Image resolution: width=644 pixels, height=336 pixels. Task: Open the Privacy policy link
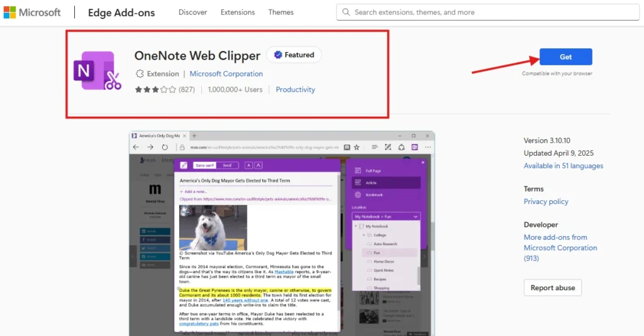pos(546,202)
